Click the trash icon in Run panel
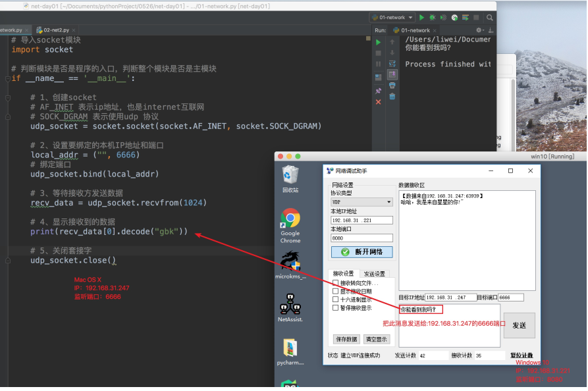588x391 pixels. pyautogui.click(x=392, y=96)
